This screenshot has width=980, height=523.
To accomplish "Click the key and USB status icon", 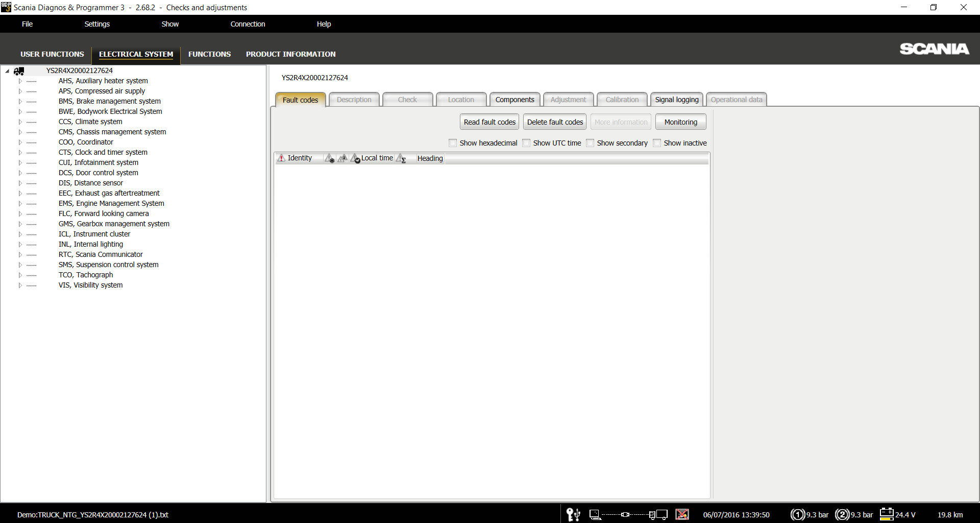I will 573,514.
